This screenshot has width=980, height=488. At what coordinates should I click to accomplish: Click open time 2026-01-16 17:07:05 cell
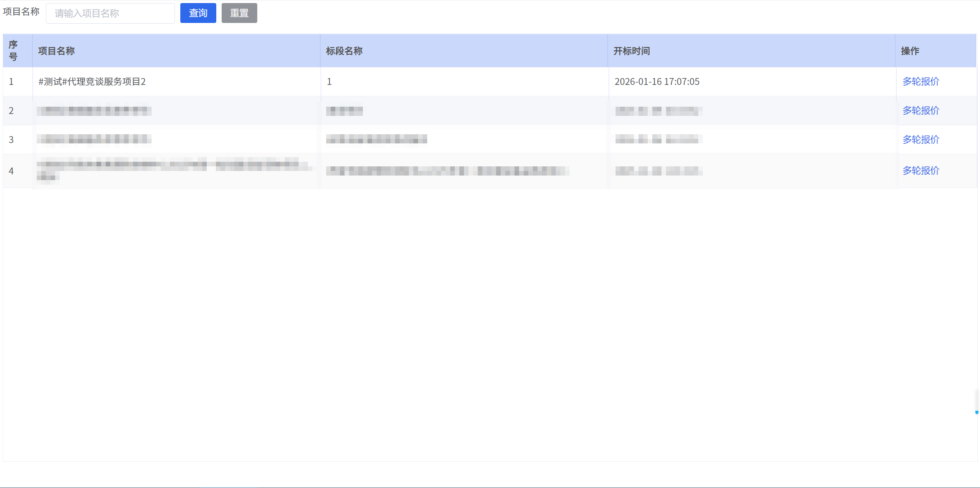pyautogui.click(x=657, y=81)
